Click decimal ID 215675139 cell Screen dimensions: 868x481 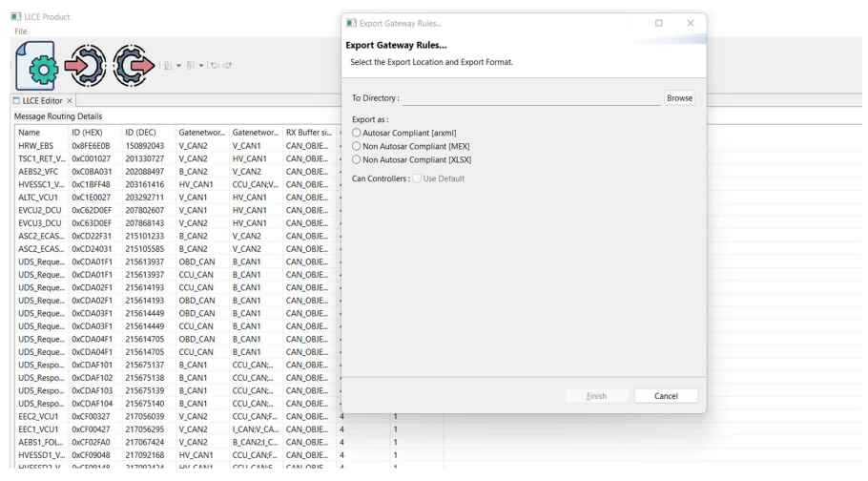click(144, 390)
